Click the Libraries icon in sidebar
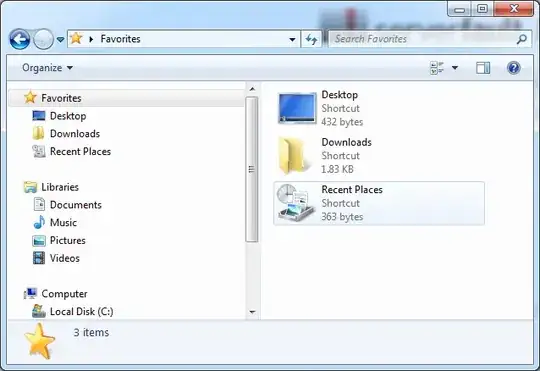Screen dimensions: 540x371 pyautogui.click(x=30, y=187)
